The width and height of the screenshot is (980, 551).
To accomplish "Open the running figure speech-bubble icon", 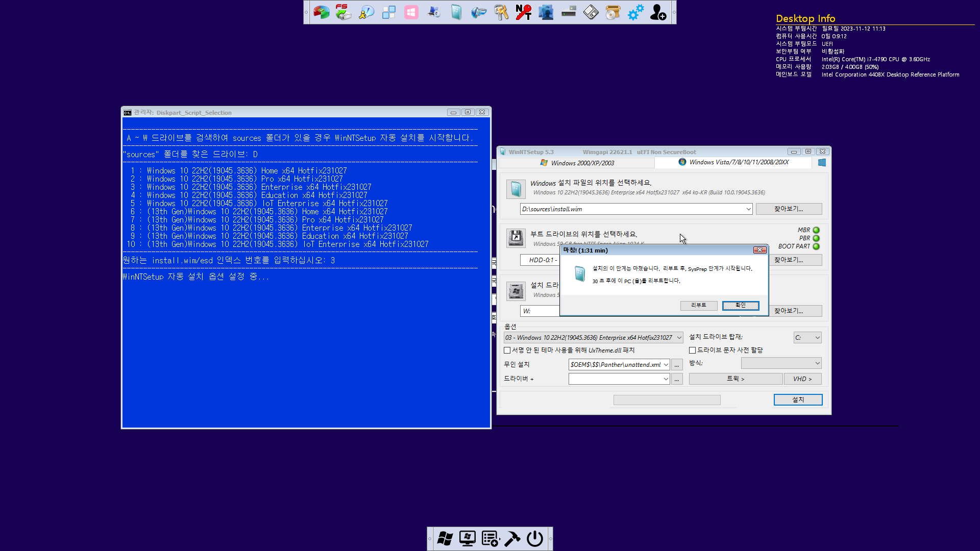I will pos(366,12).
